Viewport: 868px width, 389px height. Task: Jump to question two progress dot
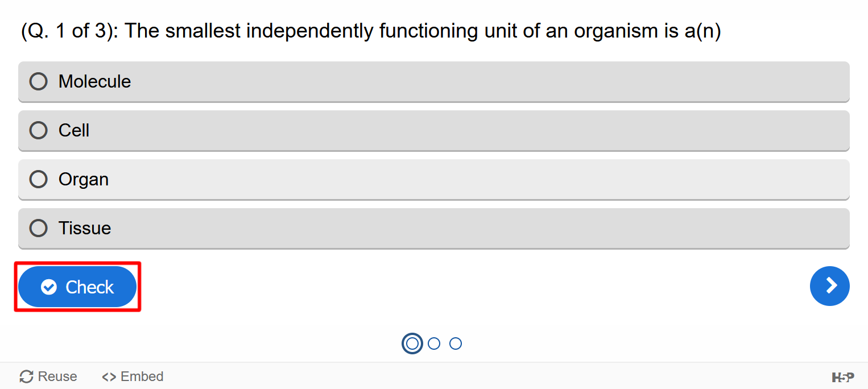(434, 344)
